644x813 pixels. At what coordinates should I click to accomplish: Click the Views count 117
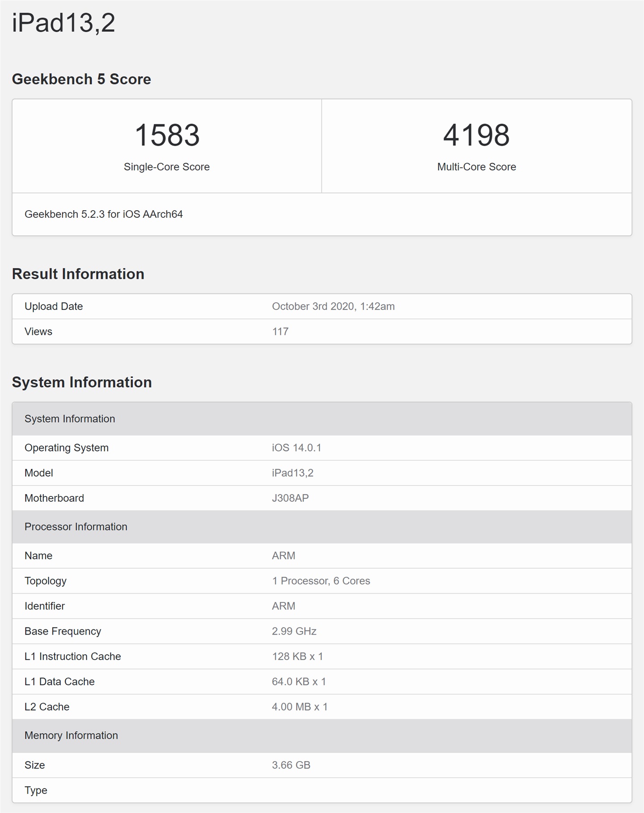(280, 331)
